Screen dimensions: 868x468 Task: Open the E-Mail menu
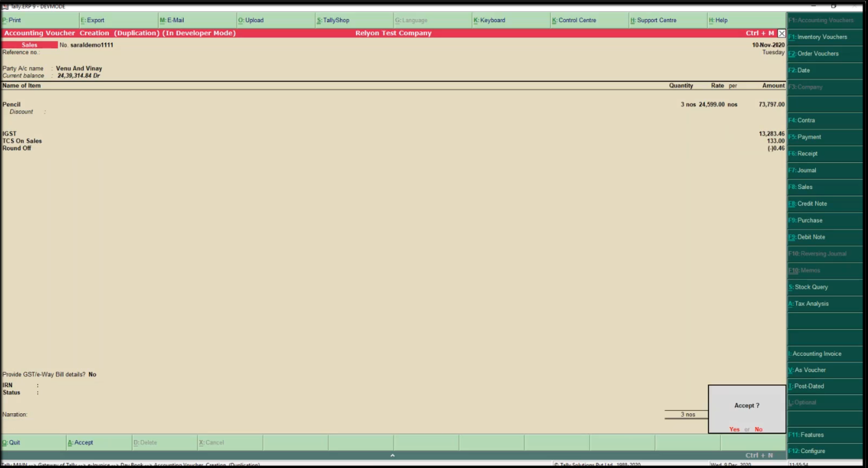pos(197,20)
